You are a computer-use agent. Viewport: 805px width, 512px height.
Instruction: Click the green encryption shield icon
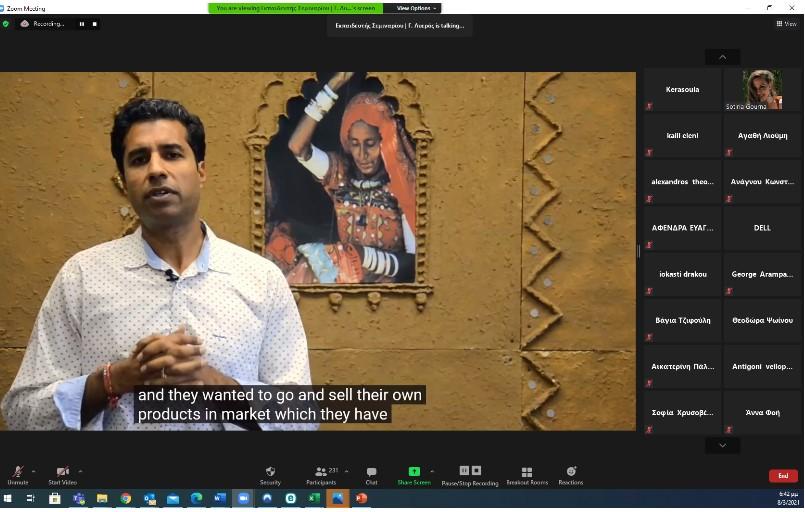click(6, 24)
